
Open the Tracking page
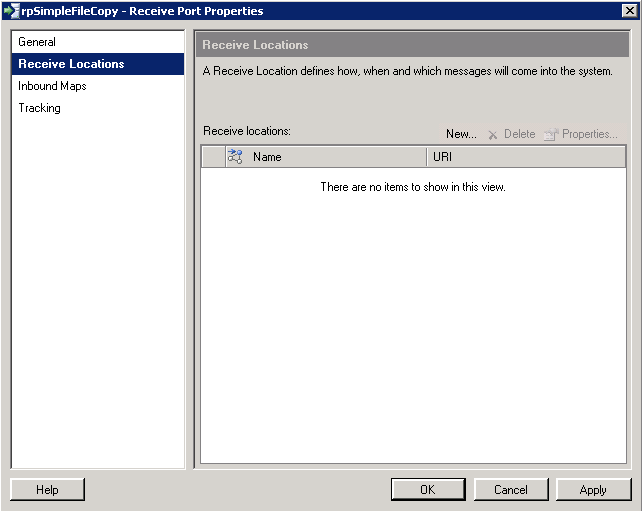(98, 108)
